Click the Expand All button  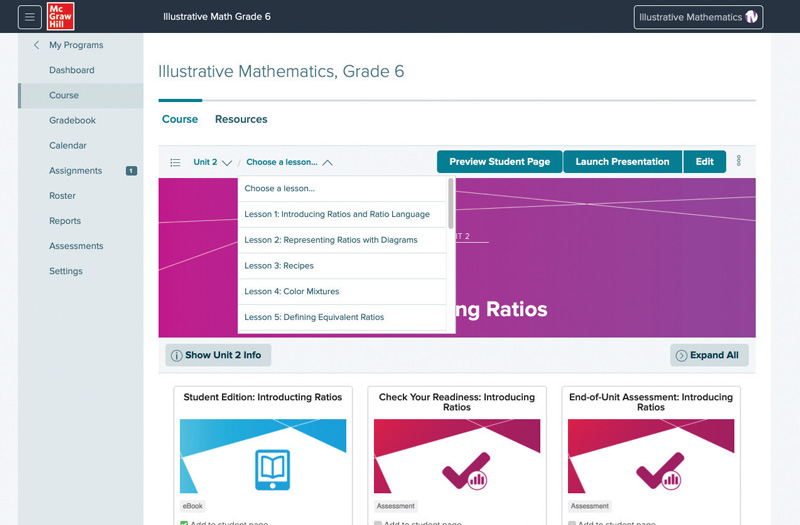(x=709, y=355)
